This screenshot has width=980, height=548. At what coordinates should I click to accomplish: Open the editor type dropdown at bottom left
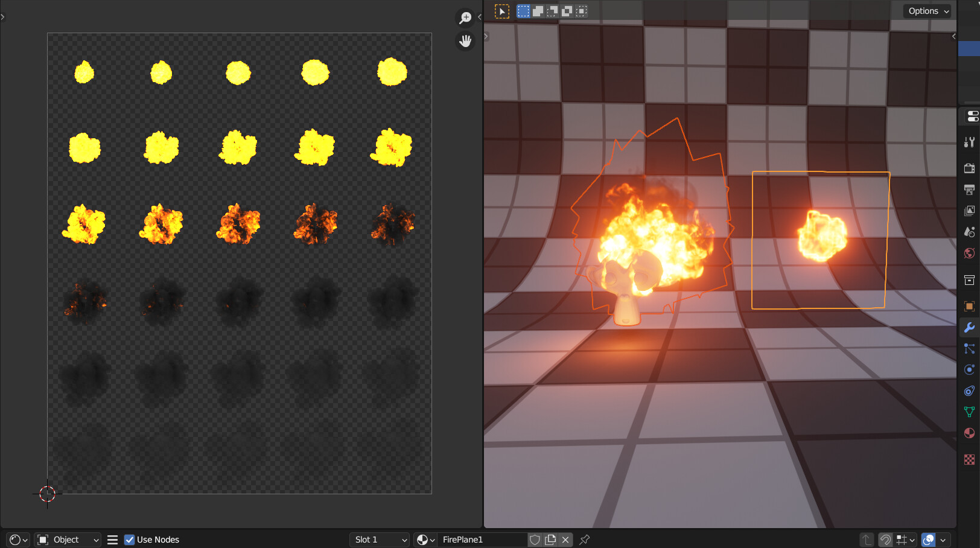(17, 540)
